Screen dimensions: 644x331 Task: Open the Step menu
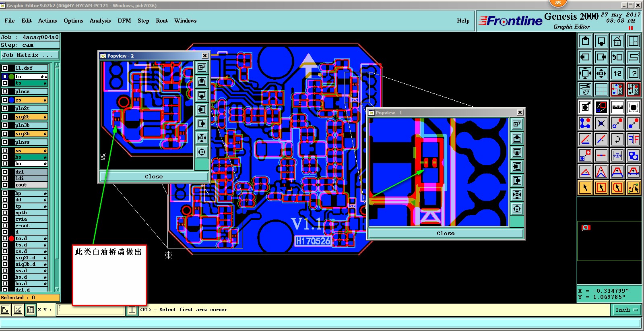143,21
